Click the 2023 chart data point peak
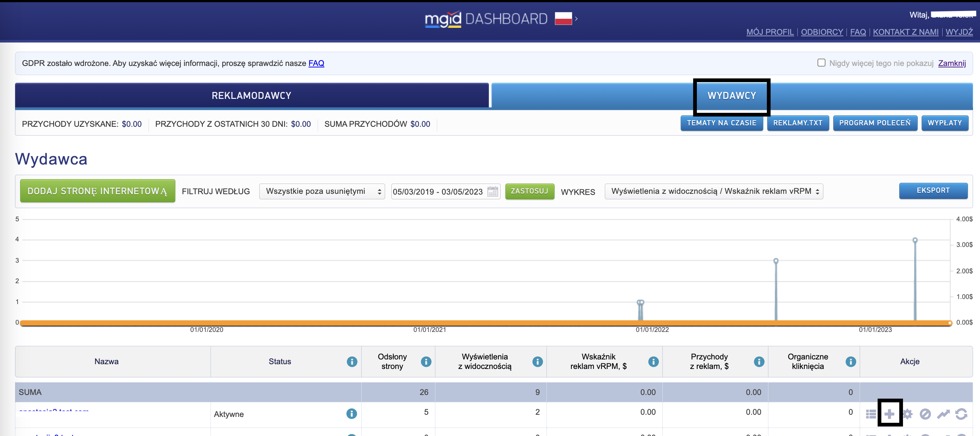Screen dimensions: 980x436 point(915,240)
